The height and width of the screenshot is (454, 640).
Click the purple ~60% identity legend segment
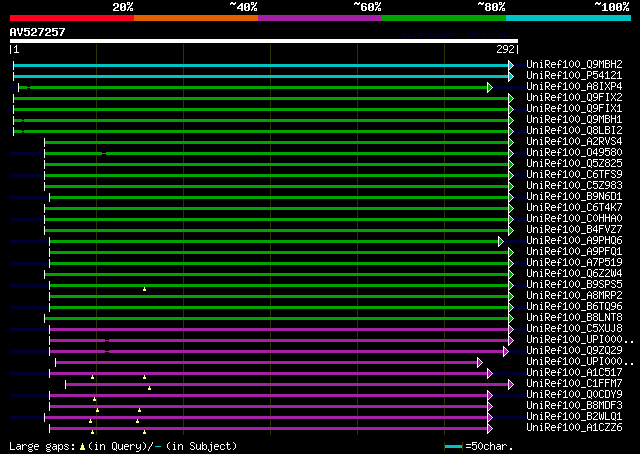(x=320, y=18)
